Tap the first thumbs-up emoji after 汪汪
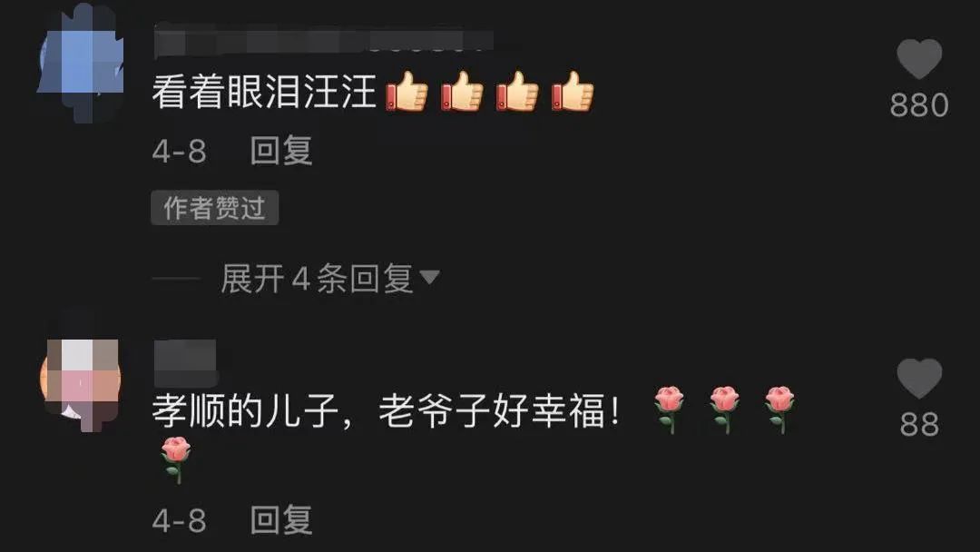The image size is (980, 552). [407, 92]
